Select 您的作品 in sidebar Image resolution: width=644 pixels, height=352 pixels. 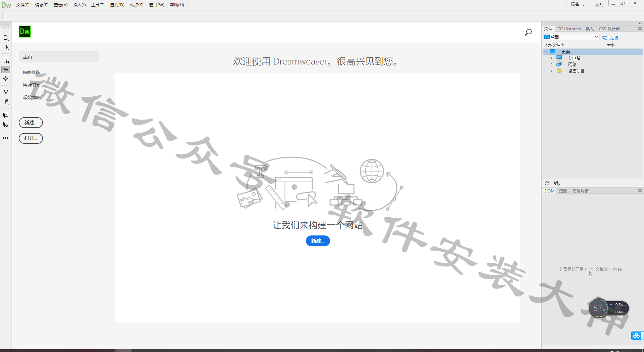31,73
